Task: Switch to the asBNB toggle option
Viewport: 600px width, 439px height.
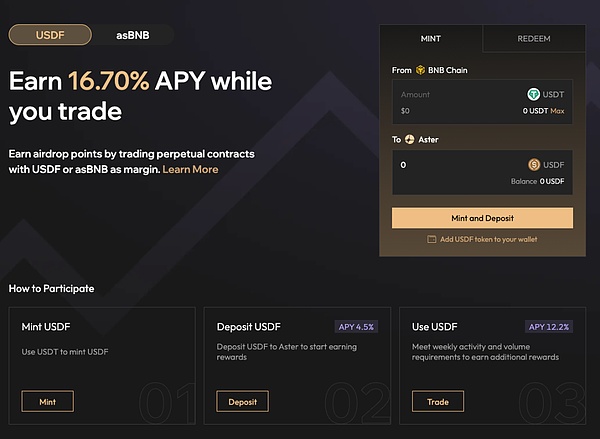Action: 132,35
